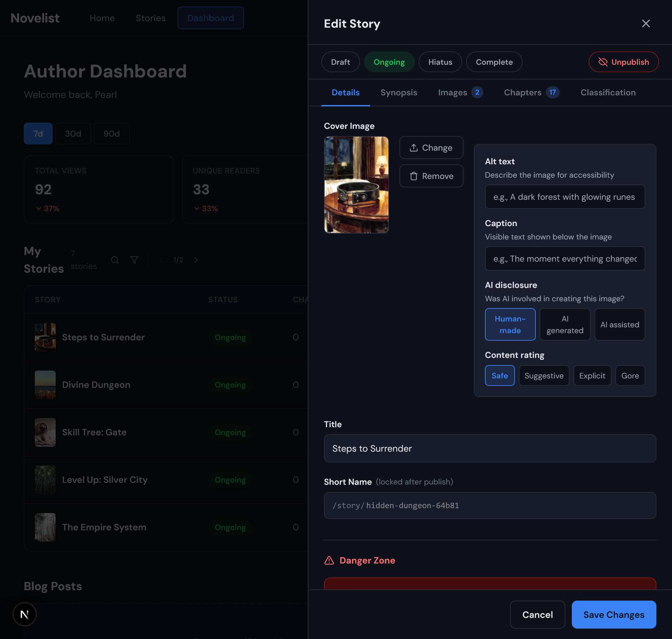Click the eye-slash Unpublish icon
The height and width of the screenshot is (639, 672).
[602, 62]
